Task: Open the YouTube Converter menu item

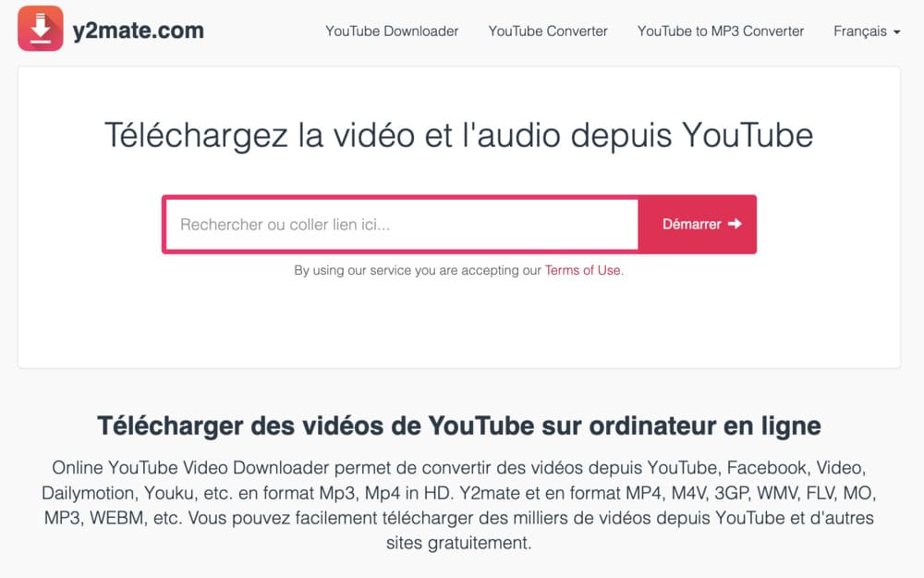Action: pos(547,31)
